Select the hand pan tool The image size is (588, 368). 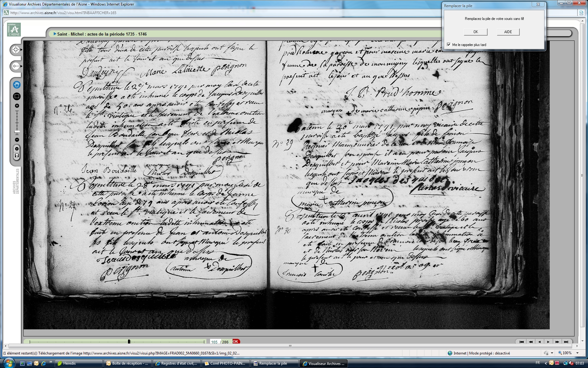pyautogui.click(x=17, y=85)
